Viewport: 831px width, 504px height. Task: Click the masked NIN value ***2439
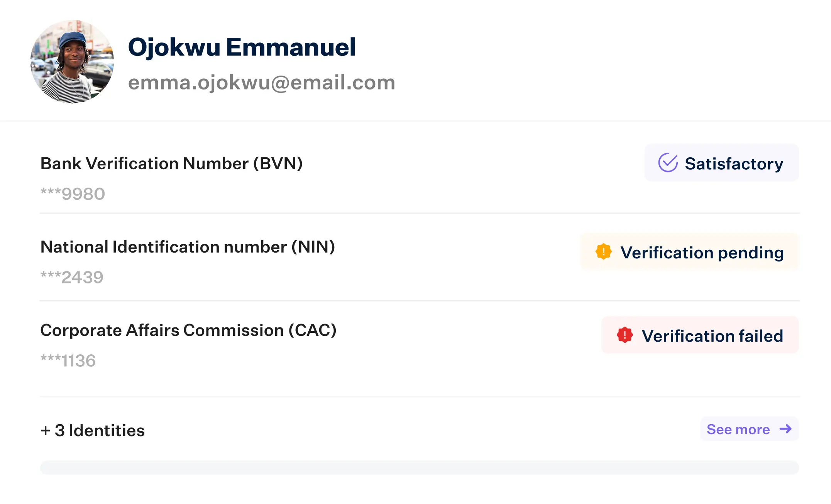(72, 277)
